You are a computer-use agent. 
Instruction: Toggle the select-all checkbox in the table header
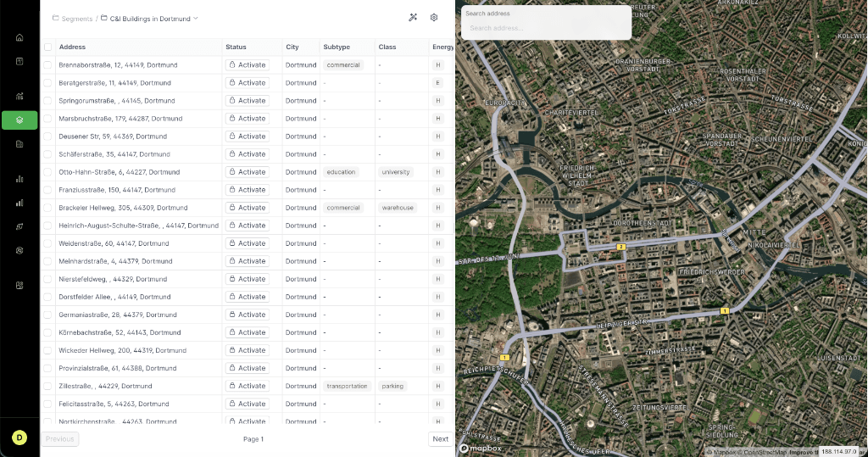(x=48, y=47)
